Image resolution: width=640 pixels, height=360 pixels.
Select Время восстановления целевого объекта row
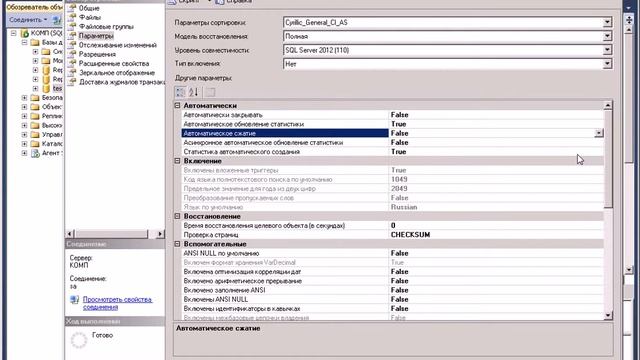(392, 225)
